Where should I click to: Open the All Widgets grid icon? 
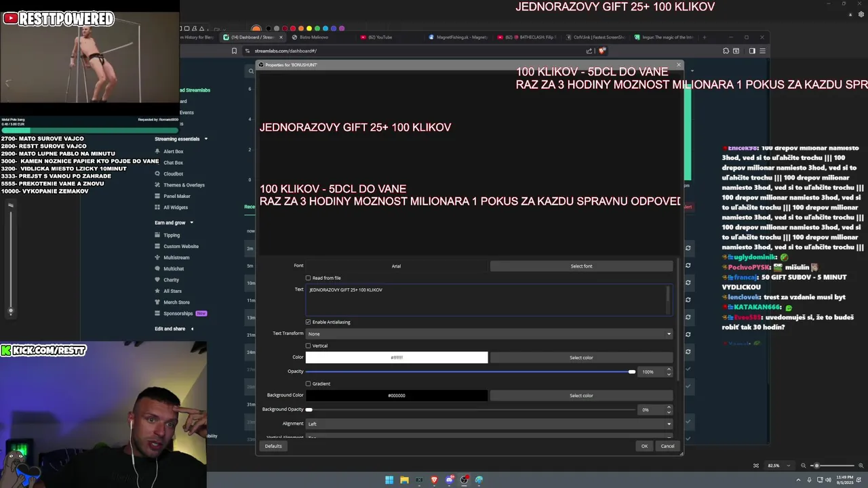[157, 207]
